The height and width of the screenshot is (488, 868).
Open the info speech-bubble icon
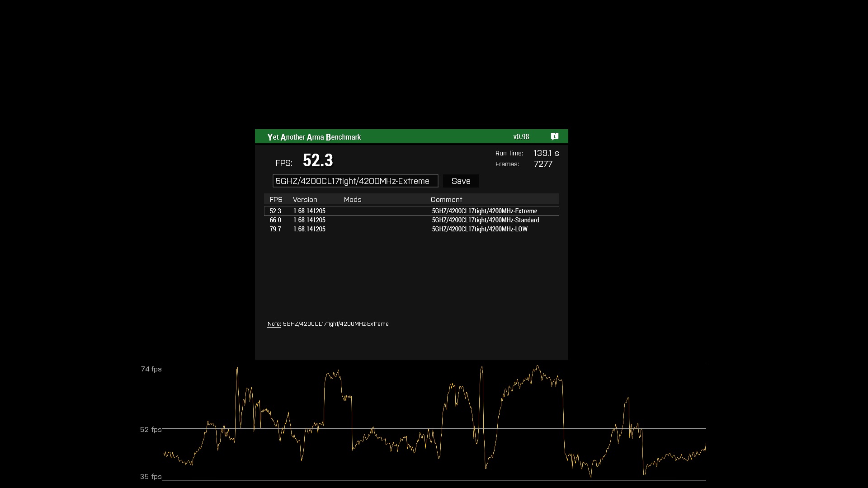555,136
